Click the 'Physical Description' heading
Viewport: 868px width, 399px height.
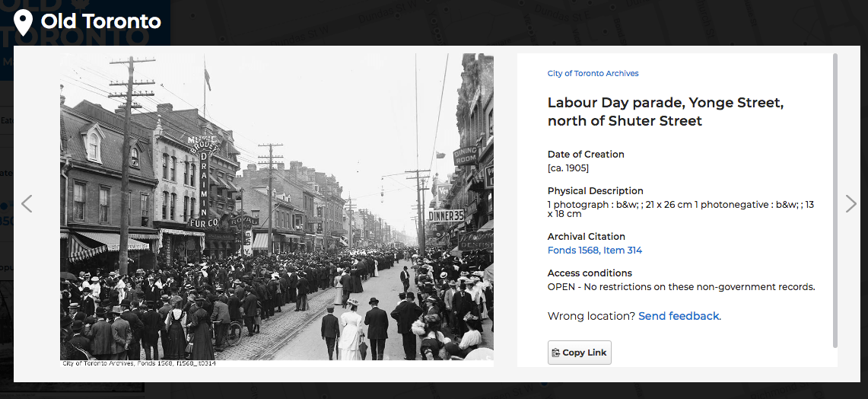pyautogui.click(x=595, y=191)
